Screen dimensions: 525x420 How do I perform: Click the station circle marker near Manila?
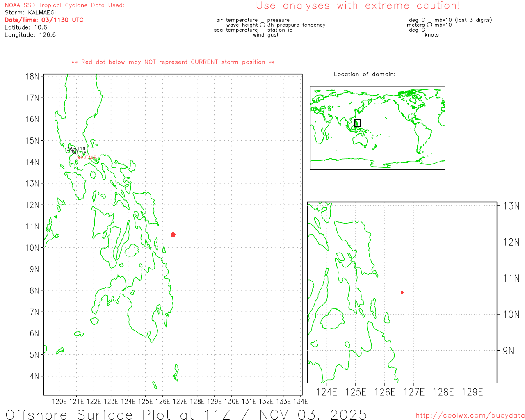click(x=75, y=151)
